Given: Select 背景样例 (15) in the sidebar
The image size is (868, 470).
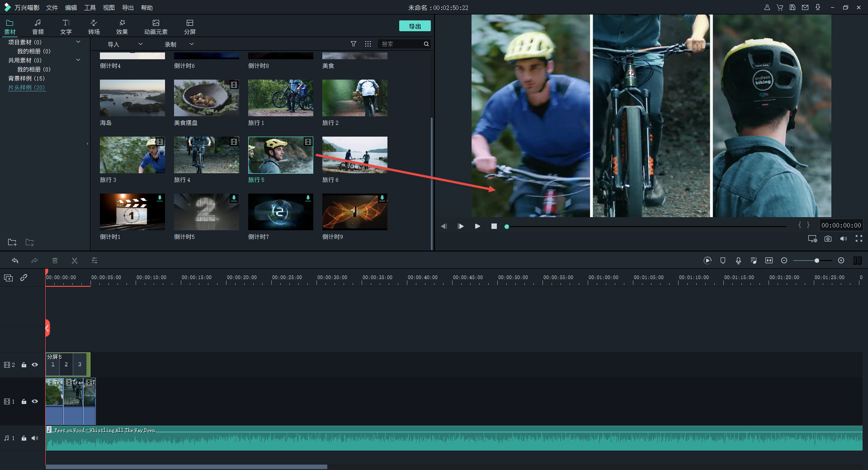Looking at the screenshot, I should (26, 78).
